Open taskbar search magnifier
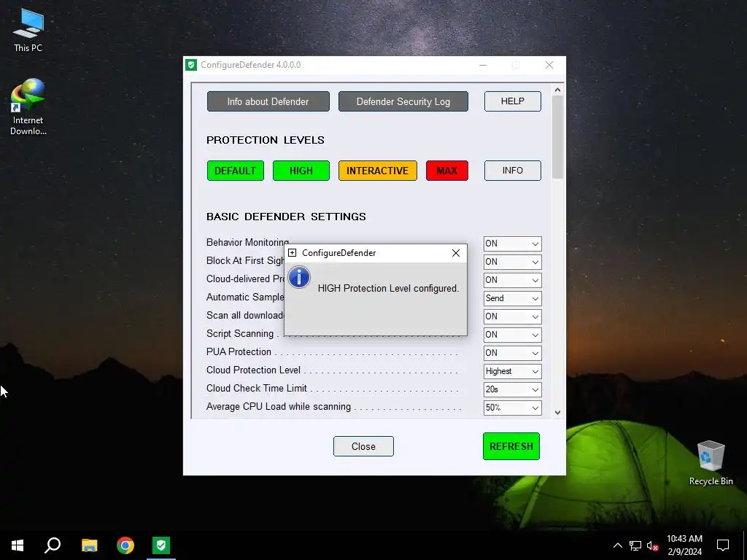747x560 pixels. pyautogui.click(x=53, y=545)
